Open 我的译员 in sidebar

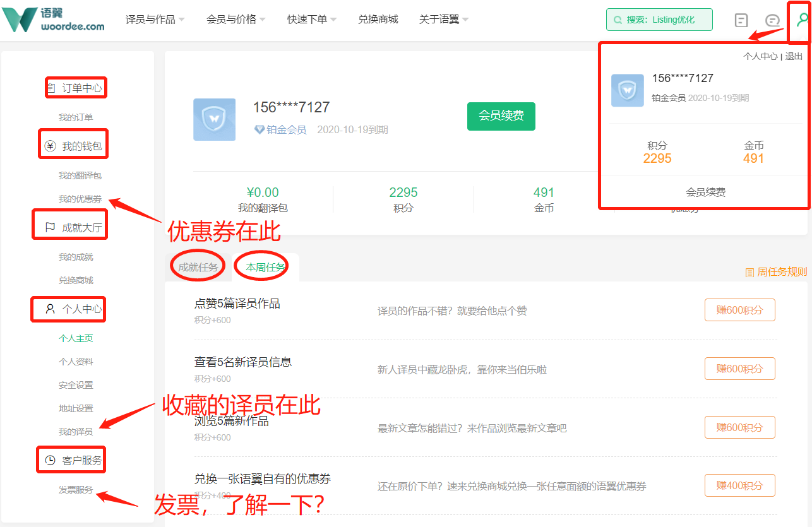pyautogui.click(x=76, y=432)
